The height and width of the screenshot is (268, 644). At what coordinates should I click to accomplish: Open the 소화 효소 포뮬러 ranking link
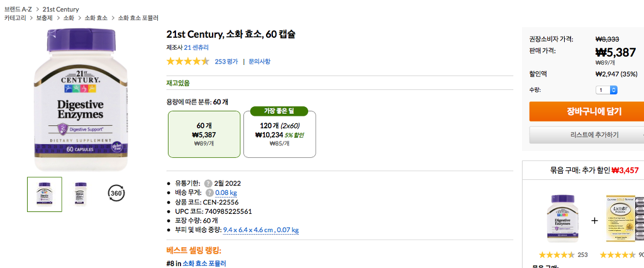204,263
